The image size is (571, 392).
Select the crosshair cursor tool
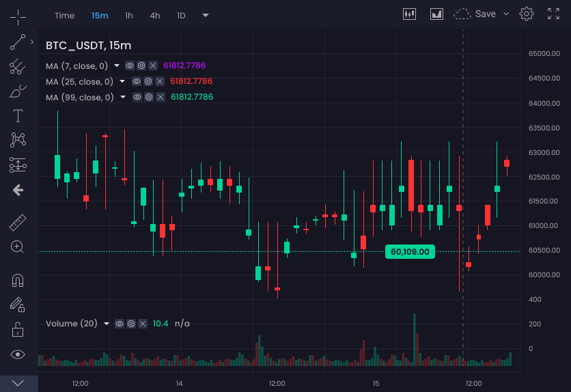tap(18, 15)
